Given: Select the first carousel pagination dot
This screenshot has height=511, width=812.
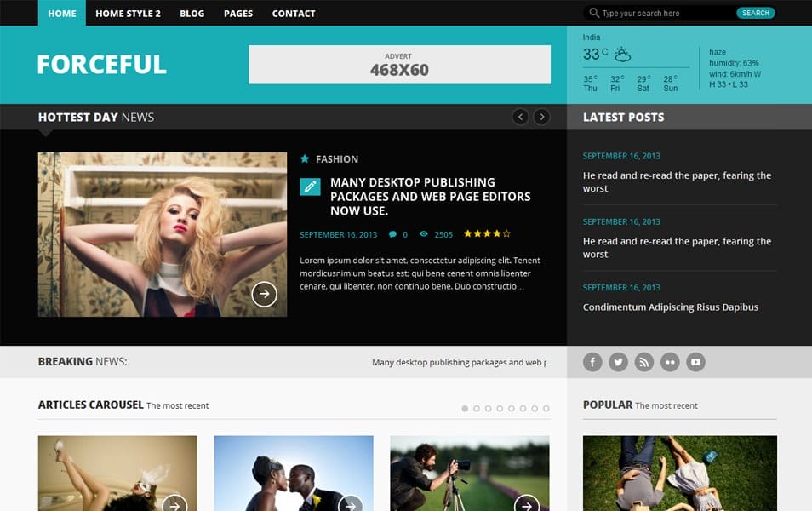Looking at the screenshot, I should (464, 408).
